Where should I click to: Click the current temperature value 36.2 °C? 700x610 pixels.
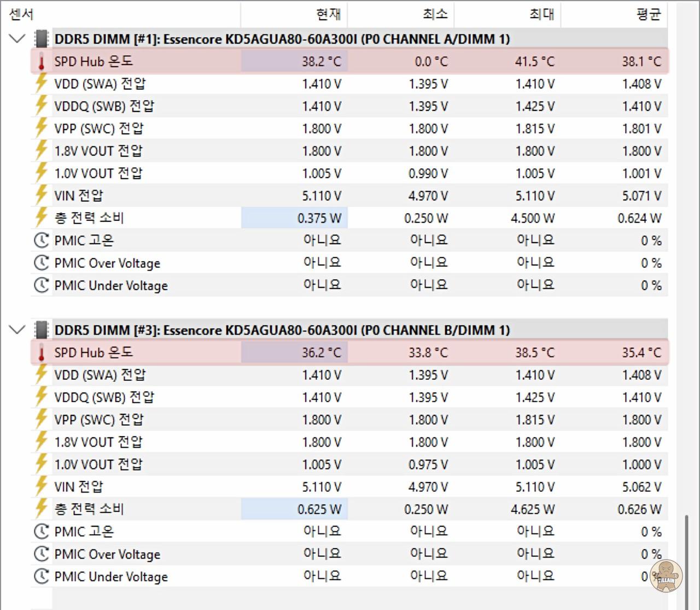322,353
